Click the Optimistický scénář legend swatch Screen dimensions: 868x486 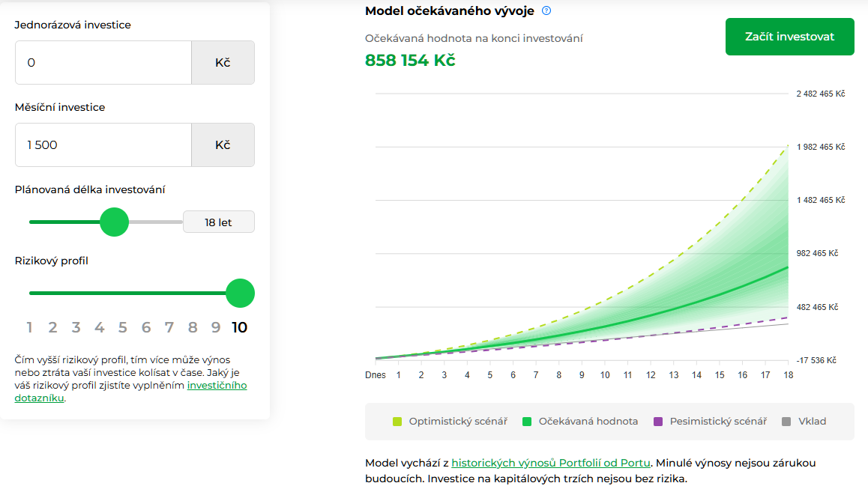pos(397,422)
